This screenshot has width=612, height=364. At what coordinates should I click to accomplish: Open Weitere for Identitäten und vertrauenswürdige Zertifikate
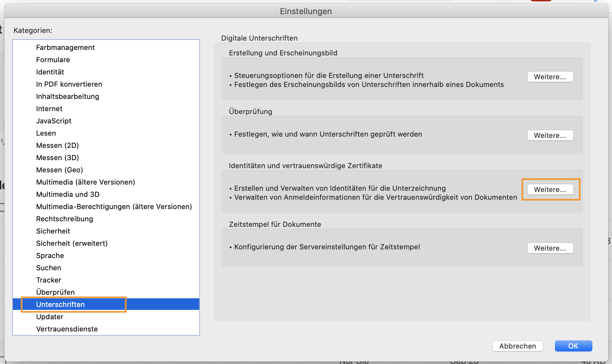point(550,189)
